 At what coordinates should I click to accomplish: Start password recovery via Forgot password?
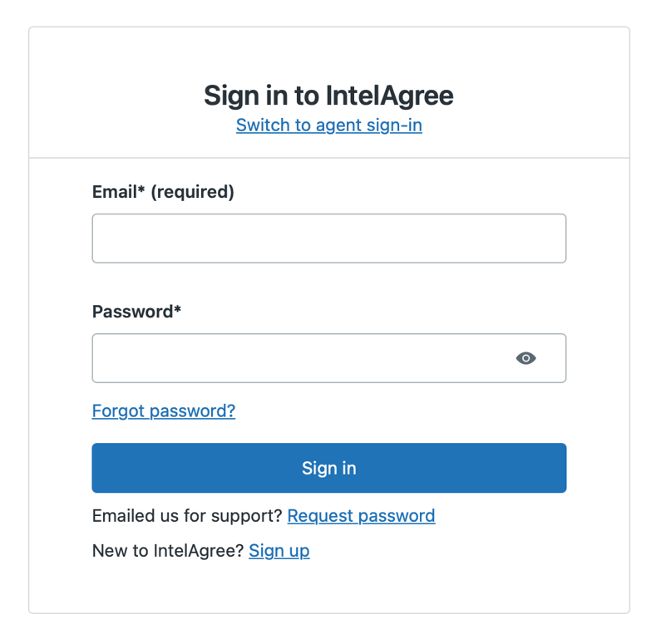[164, 410]
